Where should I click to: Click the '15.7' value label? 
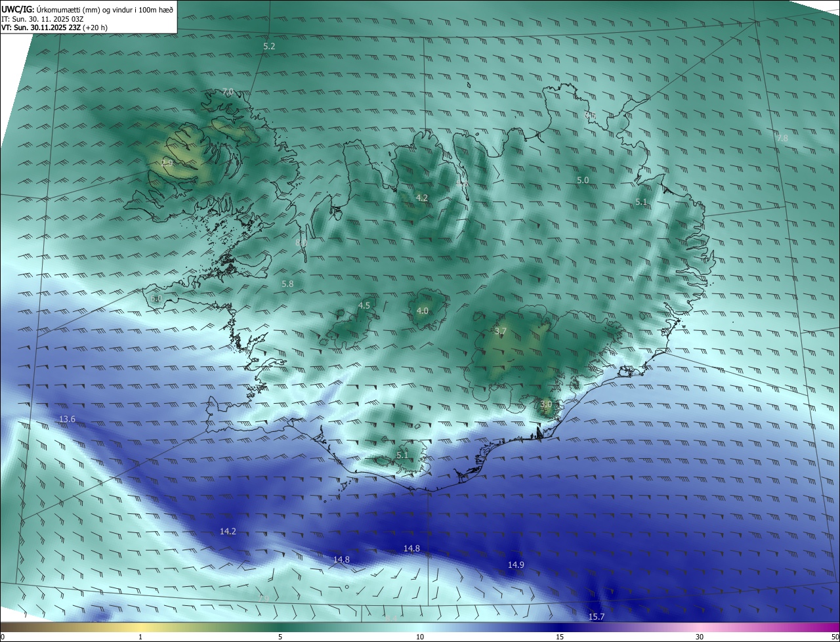(x=596, y=616)
